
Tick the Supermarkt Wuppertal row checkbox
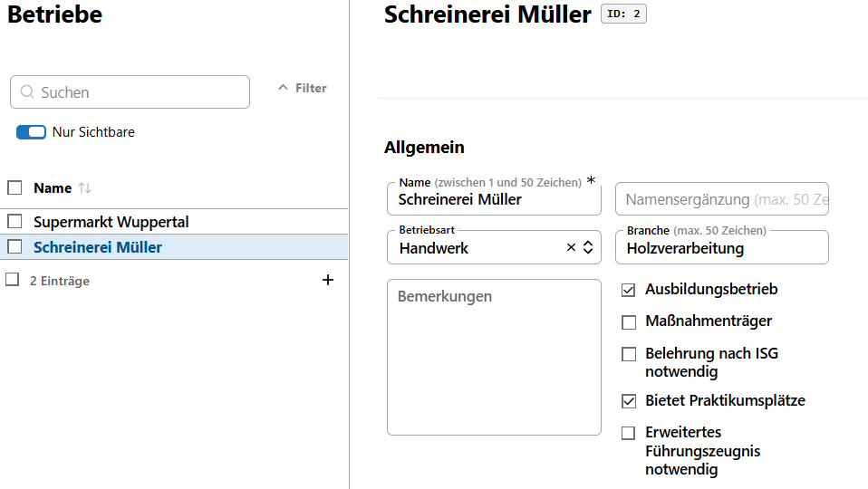(x=14, y=221)
